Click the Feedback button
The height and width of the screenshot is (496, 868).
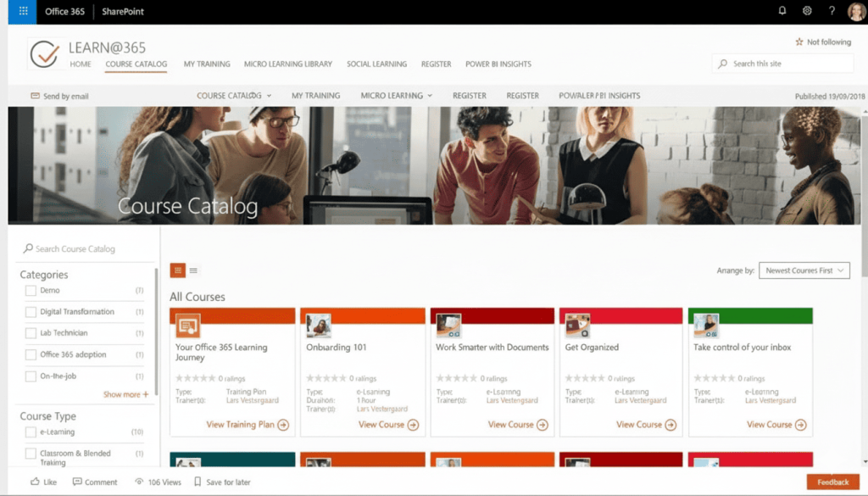coord(832,482)
